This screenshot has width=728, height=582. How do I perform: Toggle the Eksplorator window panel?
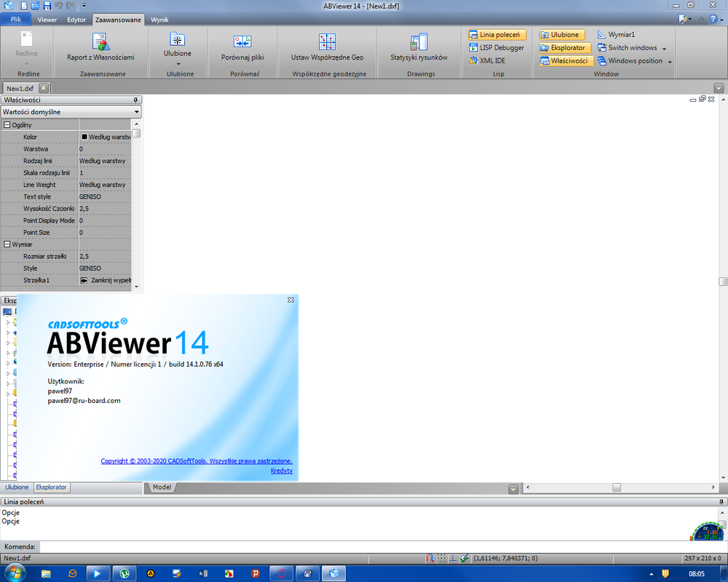coord(565,48)
